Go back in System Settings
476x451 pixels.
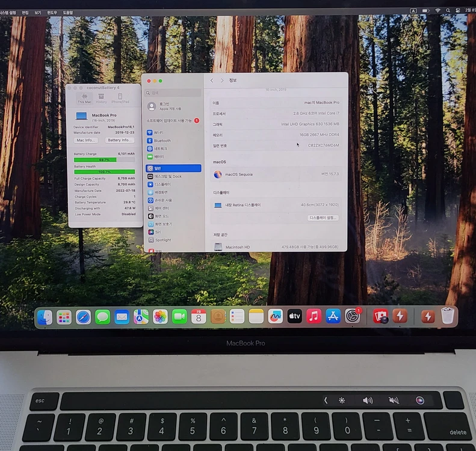coord(212,81)
